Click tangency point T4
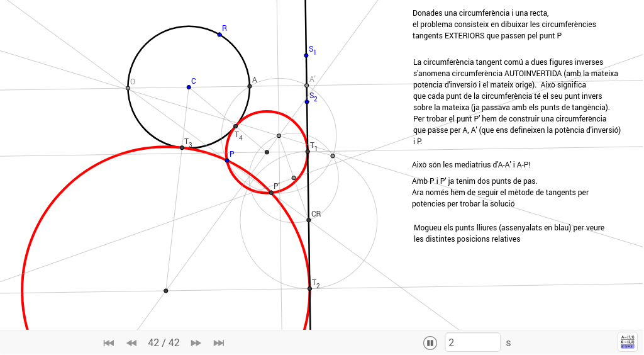Image resolution: width=644 pixels, height=355 pixels. click(235, 126)
